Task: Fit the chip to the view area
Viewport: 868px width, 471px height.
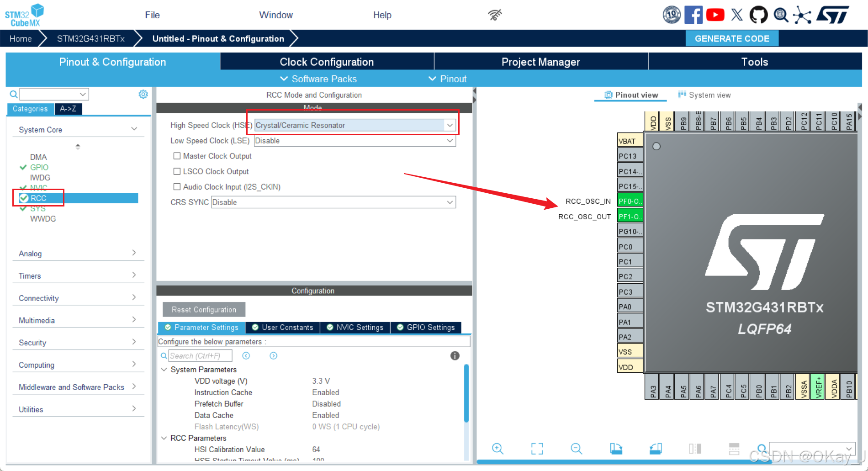Action: click(x=537, y=449)
